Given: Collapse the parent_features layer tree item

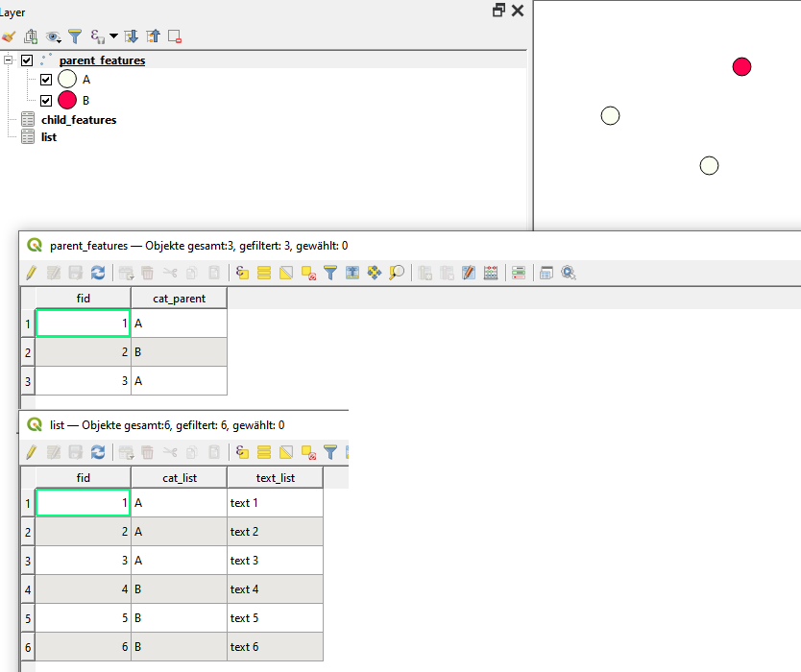Looking at the screenshot, I should (x=9, y=60).
